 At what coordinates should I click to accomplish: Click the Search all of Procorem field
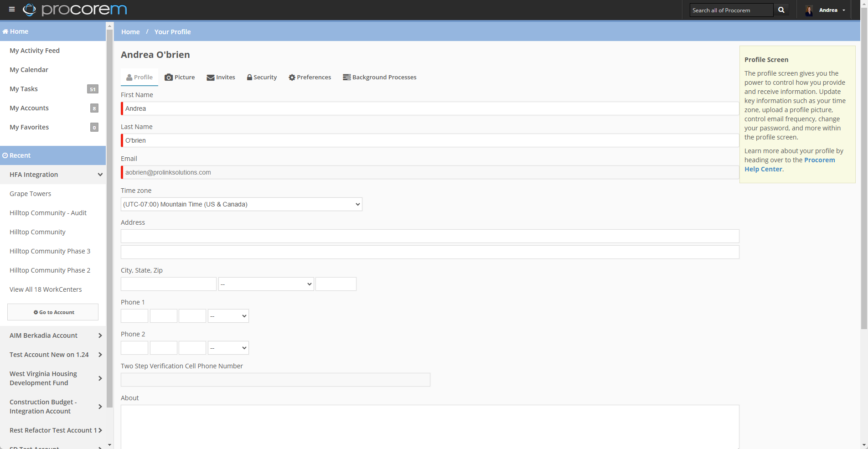click(x=732, y=10)
